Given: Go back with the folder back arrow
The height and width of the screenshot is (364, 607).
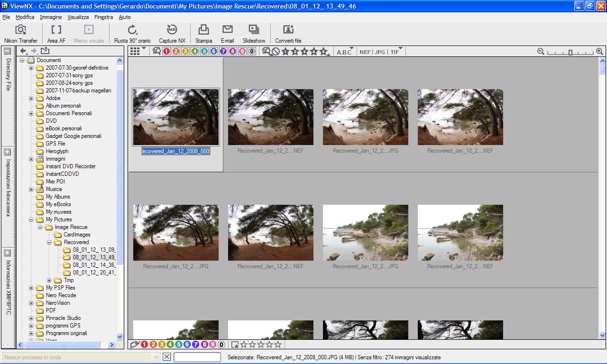Looking at the screenshot, I should (23, 51).
